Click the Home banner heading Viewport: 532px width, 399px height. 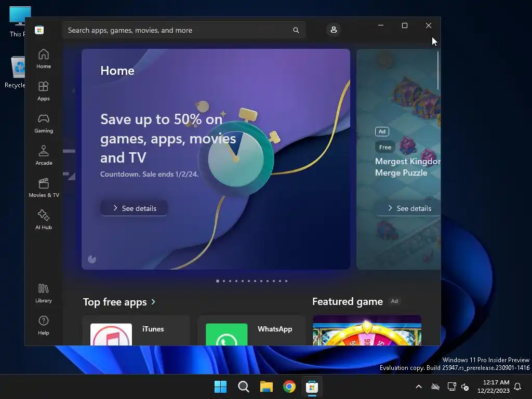(x=117, y=71)
